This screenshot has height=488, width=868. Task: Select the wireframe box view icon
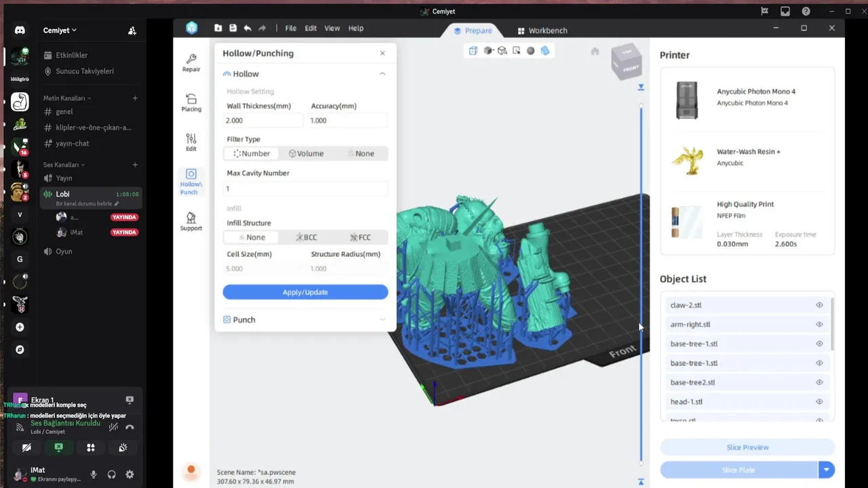click(473, 50)
